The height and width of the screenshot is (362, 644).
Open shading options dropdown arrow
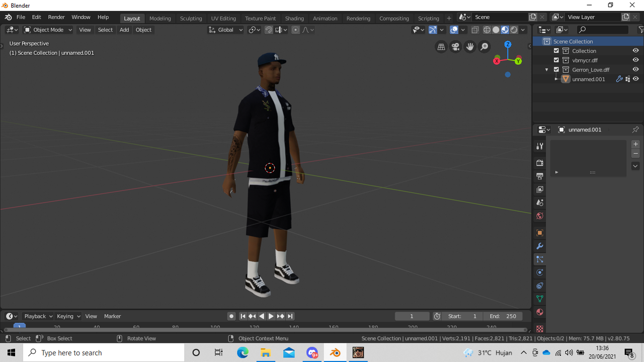pos(523,30)
